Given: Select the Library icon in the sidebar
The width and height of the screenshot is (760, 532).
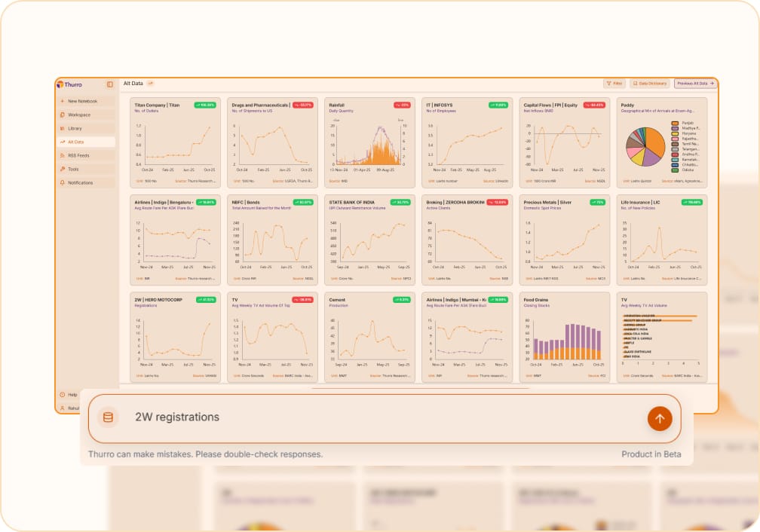Looking at the screenshot, I should point(63,128).
